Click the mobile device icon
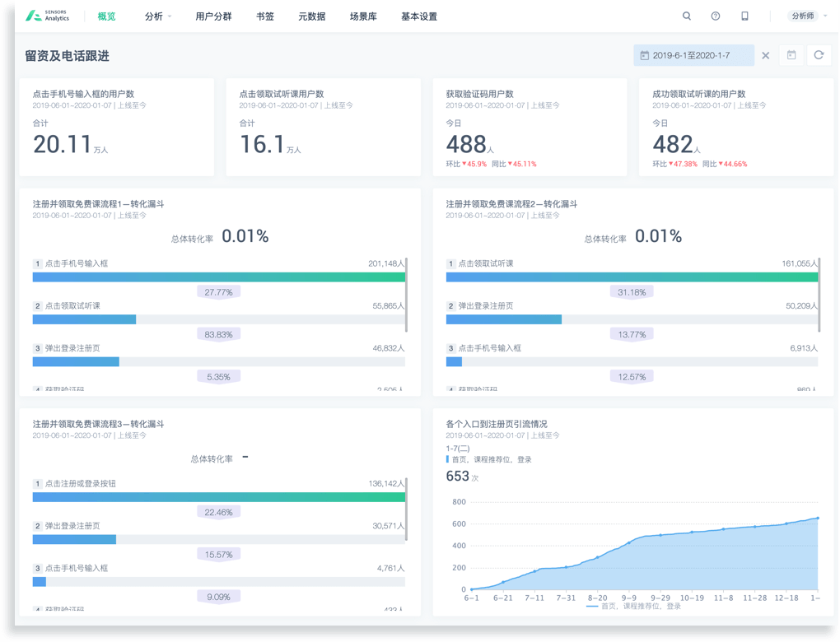840x642 pixels. pos(744,16)
